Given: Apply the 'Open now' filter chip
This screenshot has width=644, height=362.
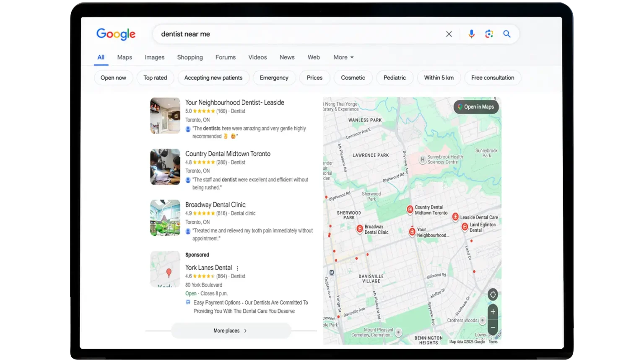Looking at the screenshot, I should coord(113,78).
